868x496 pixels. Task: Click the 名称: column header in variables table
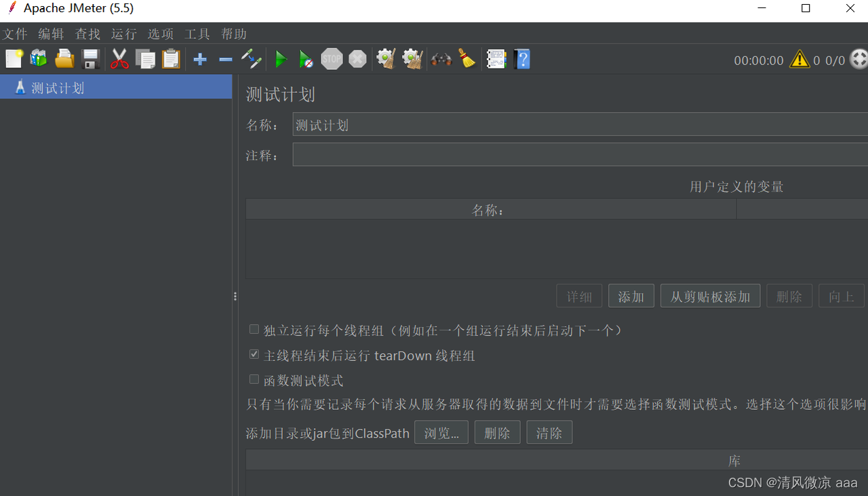click(491, 210)
